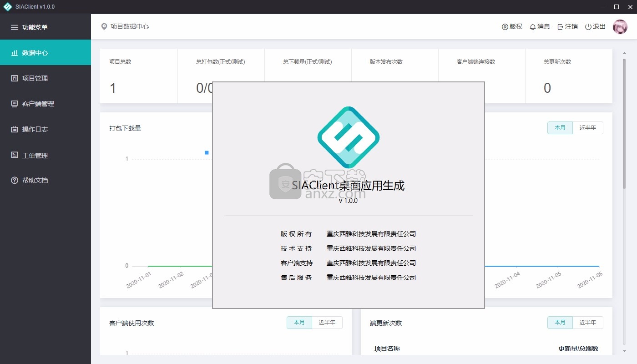This screenshot has width=637, height=364.
Task: Select 本月 in 客户端使用次数 card
Action: (299, 323)
